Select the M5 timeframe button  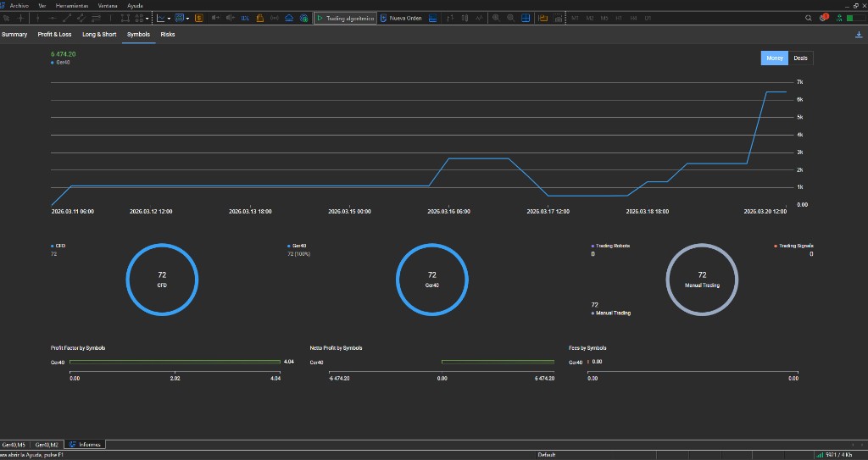tap(604, 18)
